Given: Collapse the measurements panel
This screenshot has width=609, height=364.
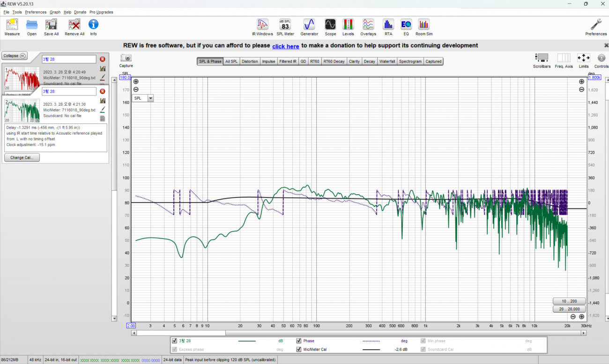Looking at the screenshot, I should click(15, 56).
